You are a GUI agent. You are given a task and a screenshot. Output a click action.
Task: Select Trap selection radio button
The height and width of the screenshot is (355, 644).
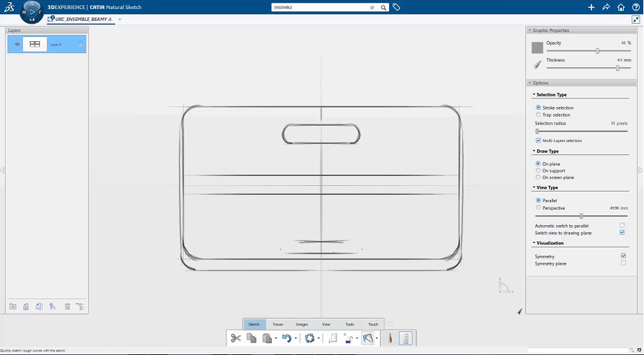coord(538,115)
